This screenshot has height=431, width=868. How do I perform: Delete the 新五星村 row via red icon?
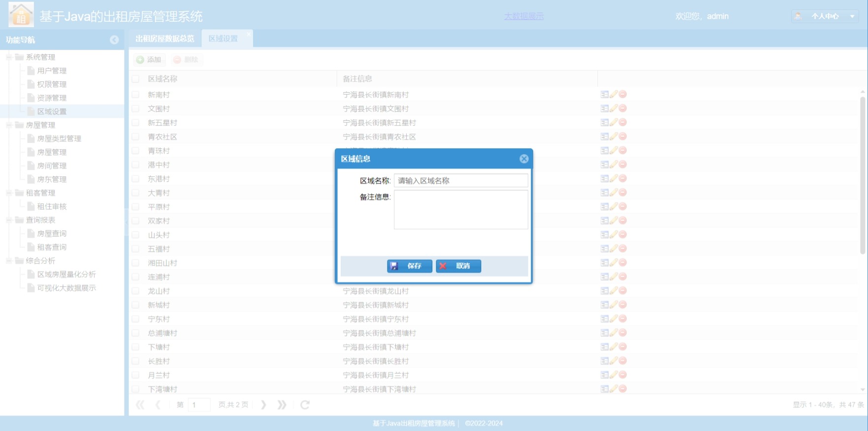[x=623, y=122]
